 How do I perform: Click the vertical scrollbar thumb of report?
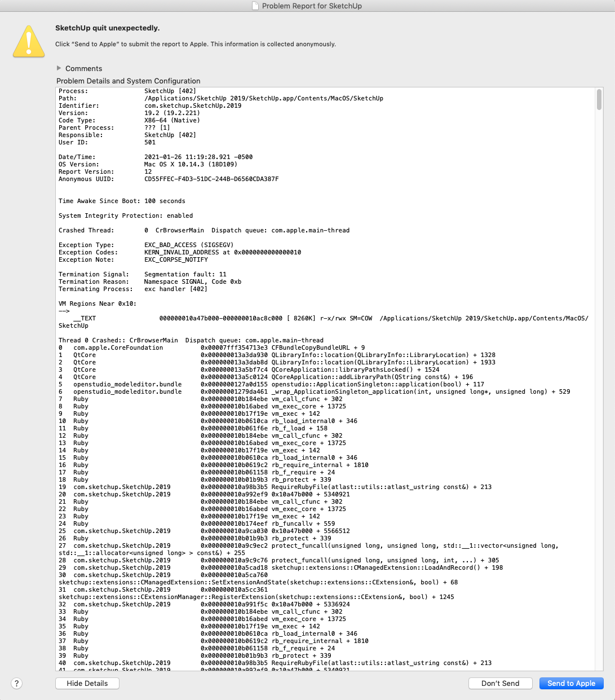(599, 99)
